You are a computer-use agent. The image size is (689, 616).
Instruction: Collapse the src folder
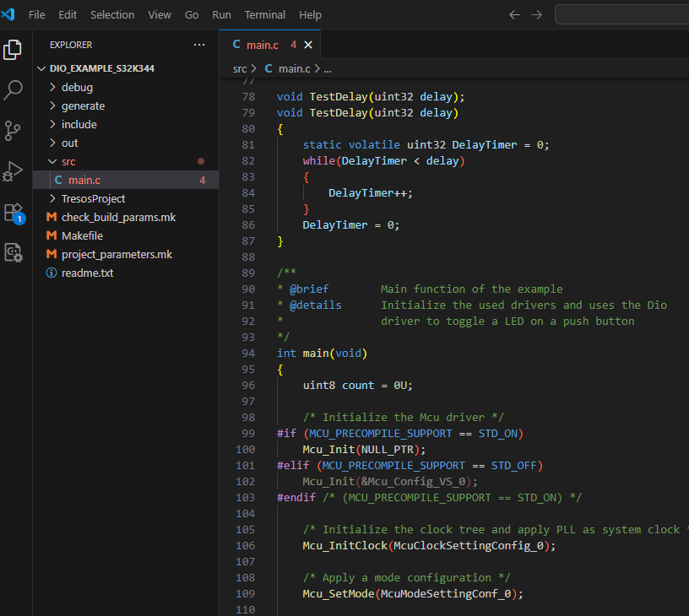coord(68,161)
